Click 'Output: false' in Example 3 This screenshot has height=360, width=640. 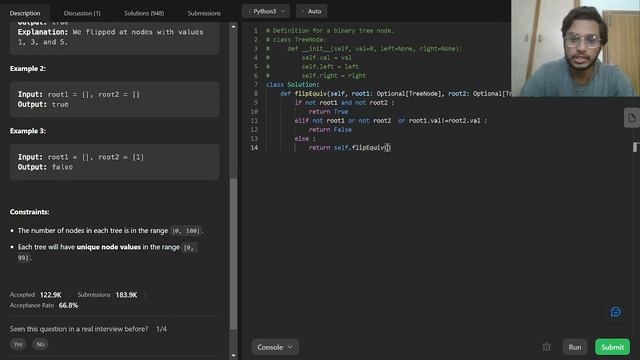45,167
